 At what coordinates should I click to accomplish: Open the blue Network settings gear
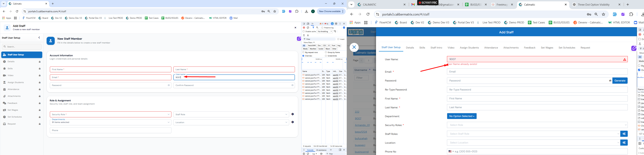344,28
